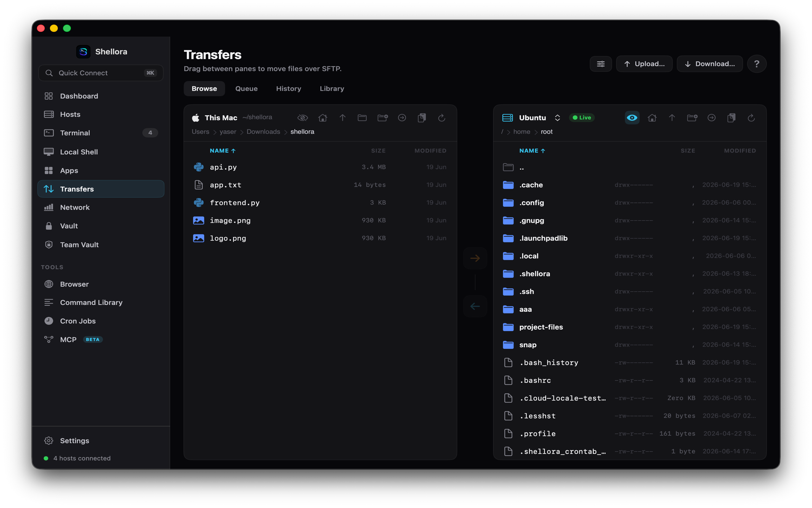Open Team Vault in sidebar
The height and width of the screenshot is (508, 812).
101,244
